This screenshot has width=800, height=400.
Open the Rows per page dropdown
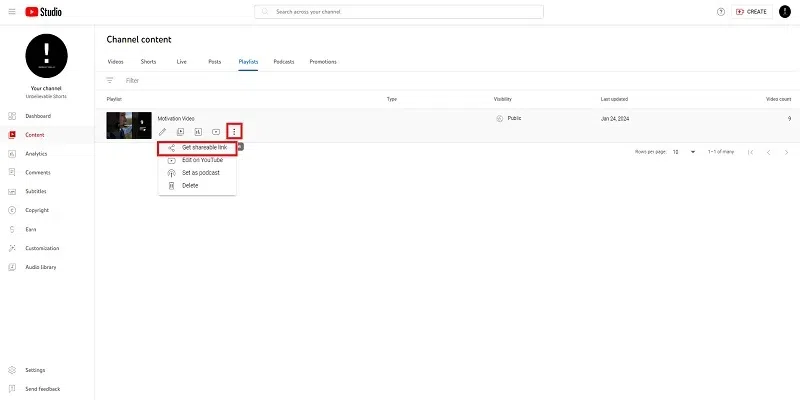pyautogui.click(x=684, y=152)
